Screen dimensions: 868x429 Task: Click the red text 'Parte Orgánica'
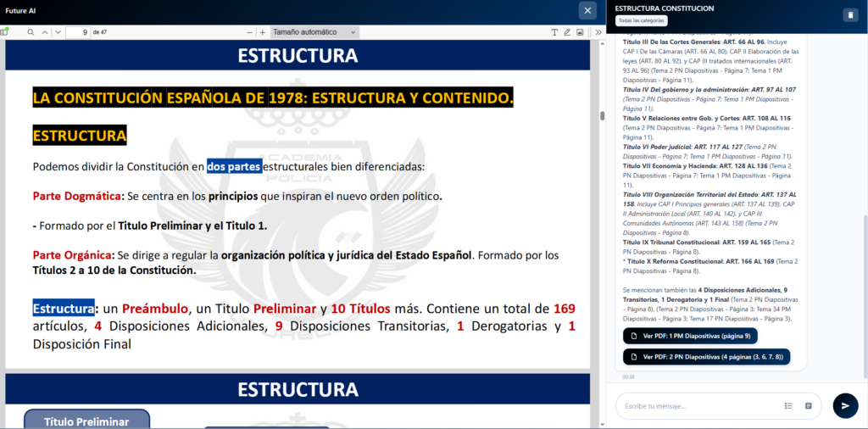click(x=72, y=255)
